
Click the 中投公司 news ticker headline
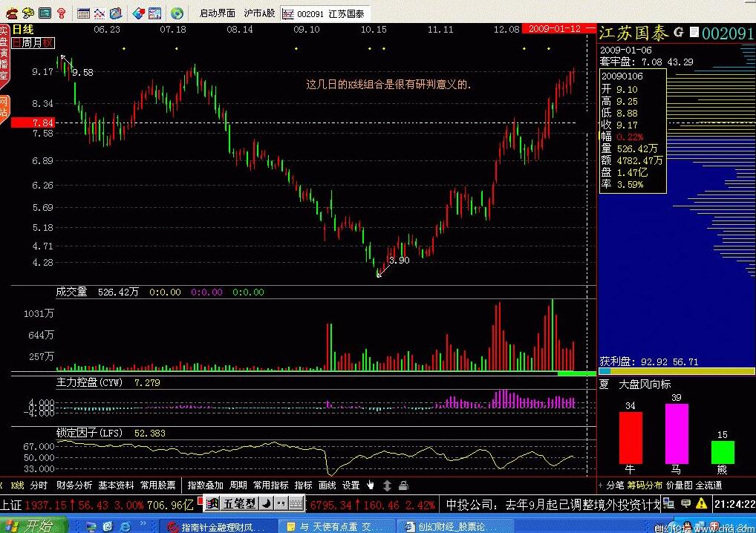point(553,505)
